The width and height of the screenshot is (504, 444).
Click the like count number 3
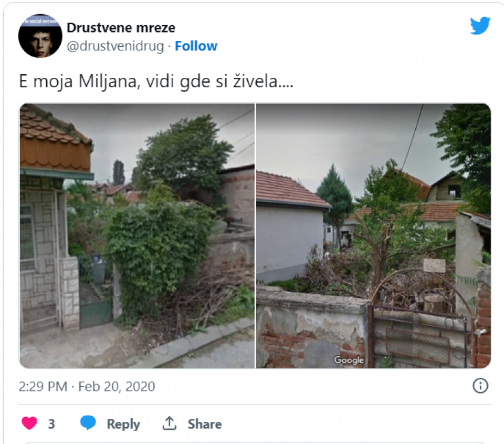click(x=51, y=424)
